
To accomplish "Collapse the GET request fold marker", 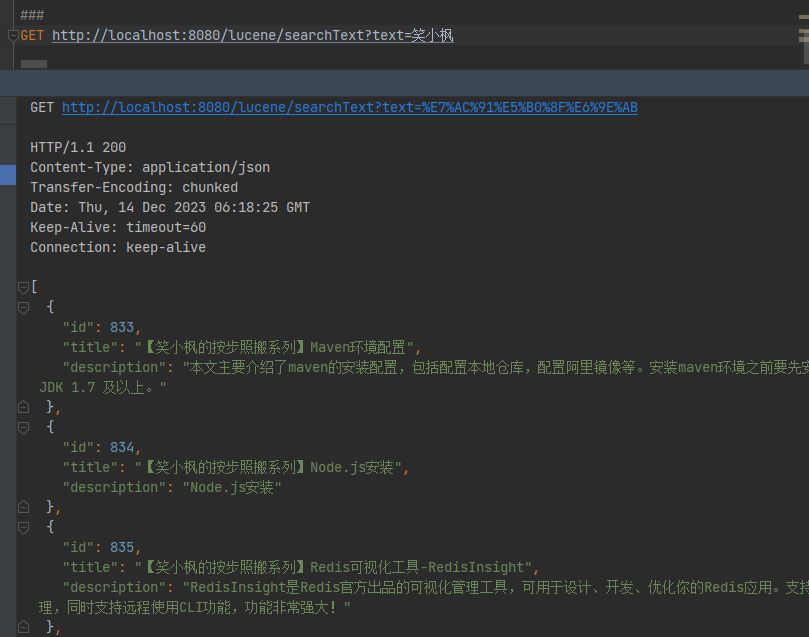I will click(x=13, y=36).
